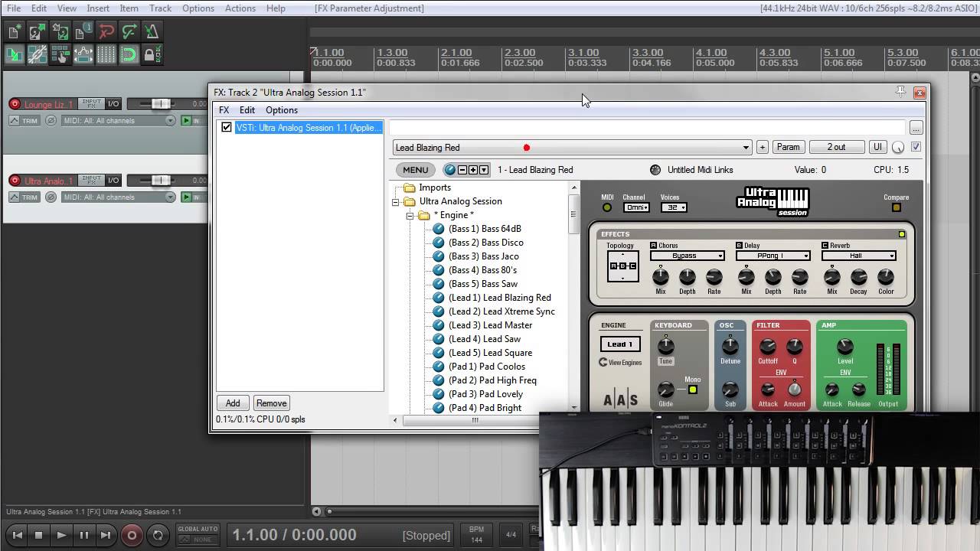
Task: Toggle auto-crossfade toolbar icon
Action: coord(15,54)
